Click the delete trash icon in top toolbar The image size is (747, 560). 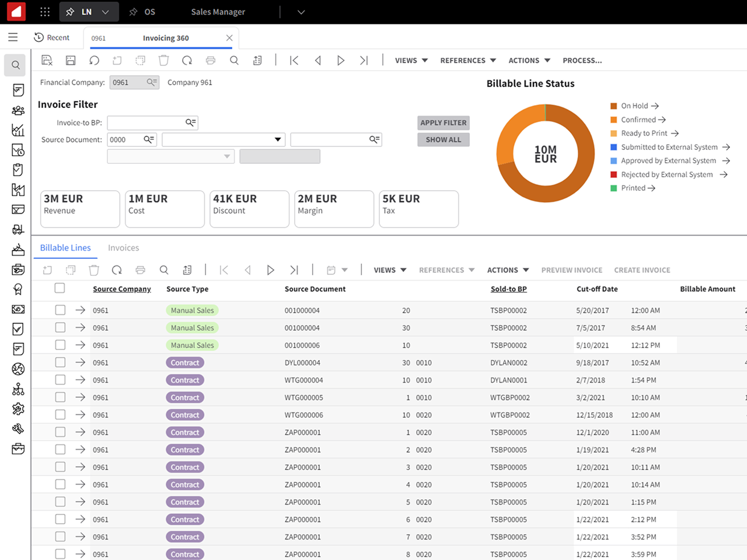tap(164, 60)
